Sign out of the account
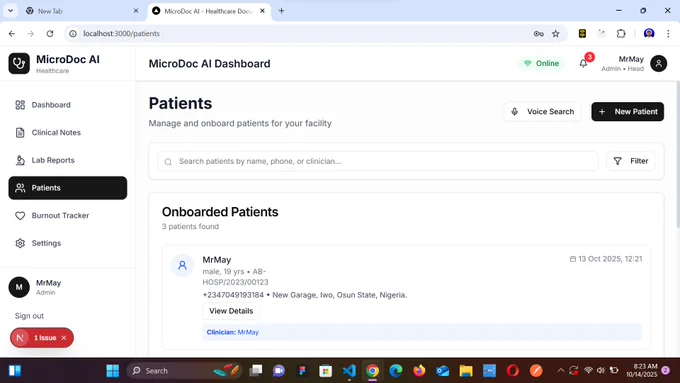The height and width of the screenshot is (383, 680). pyautogui.click(x=29, y=316)
